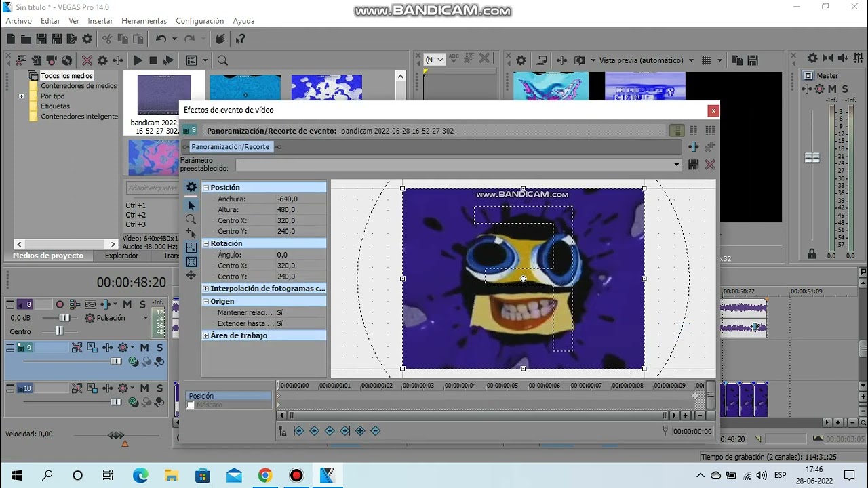Solo video track 10
868x488 pixels.
coord(160,388)
